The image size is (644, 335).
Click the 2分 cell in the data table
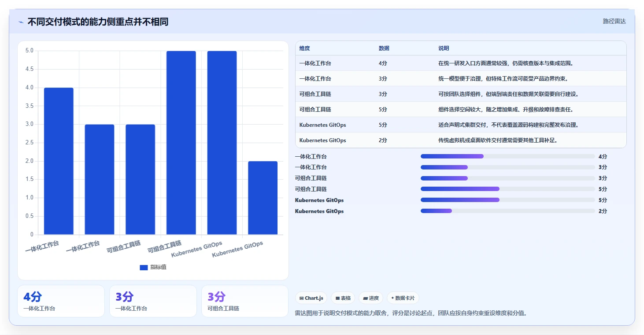pos(383,140)
